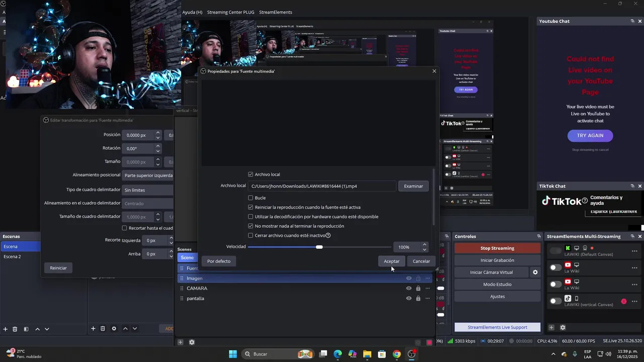
Task: Open source properties gear next to ADD
Action: [114, 328]
